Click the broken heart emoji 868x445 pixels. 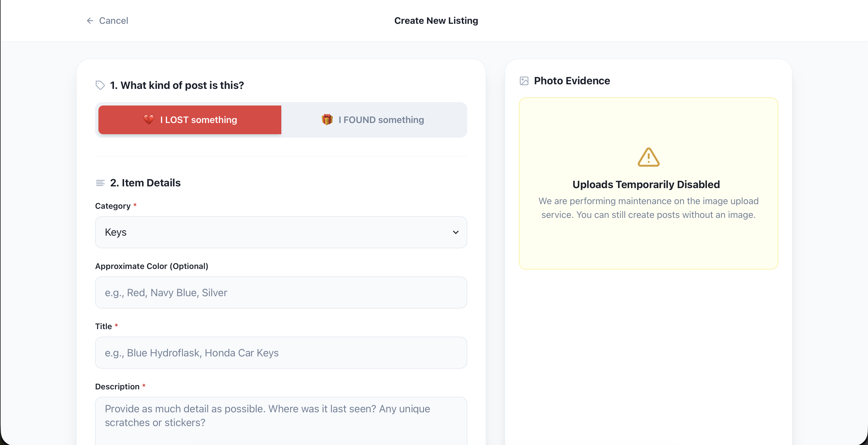click(x=149, y=120)
